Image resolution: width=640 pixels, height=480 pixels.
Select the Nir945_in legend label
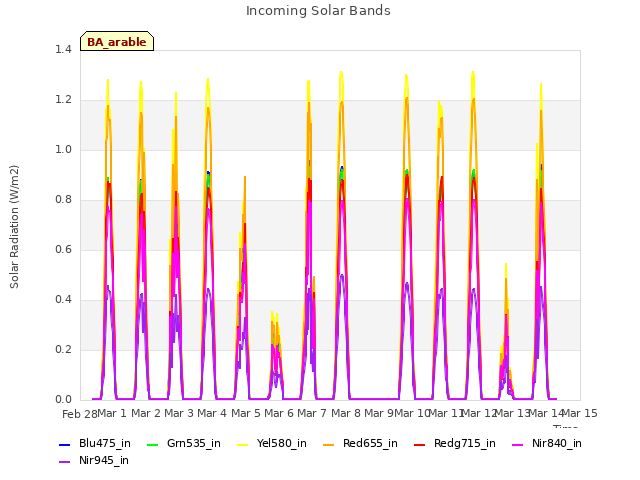pos(104,461)
